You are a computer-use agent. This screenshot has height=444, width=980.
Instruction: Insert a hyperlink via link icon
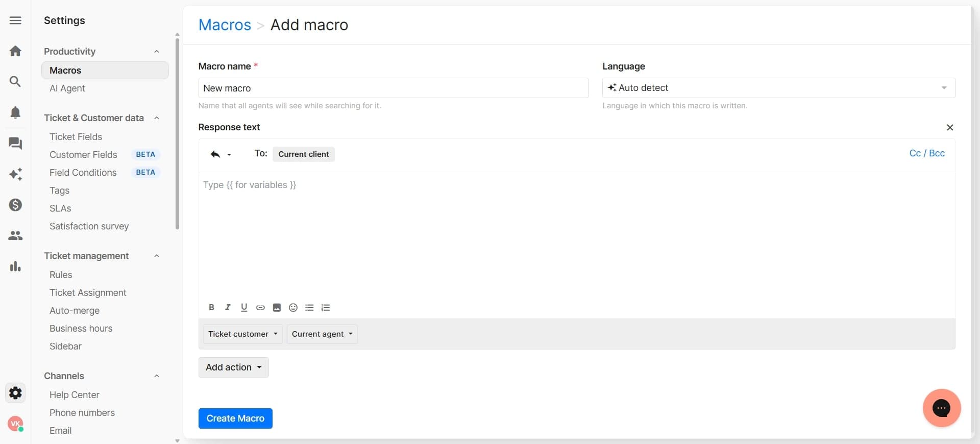coord(260,308)
